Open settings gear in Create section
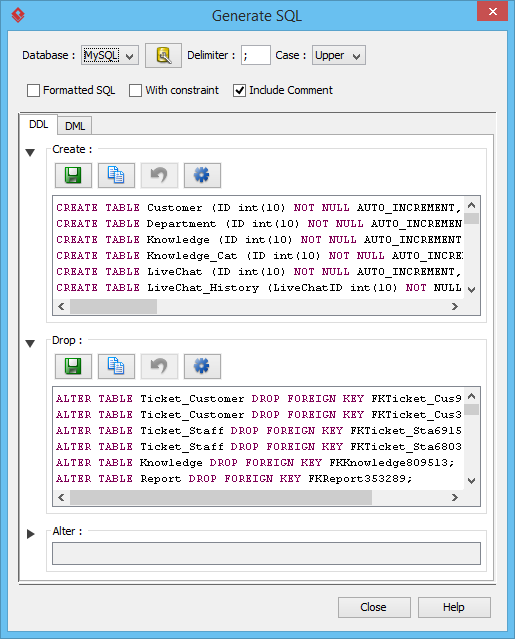 [x=202, y=175]
